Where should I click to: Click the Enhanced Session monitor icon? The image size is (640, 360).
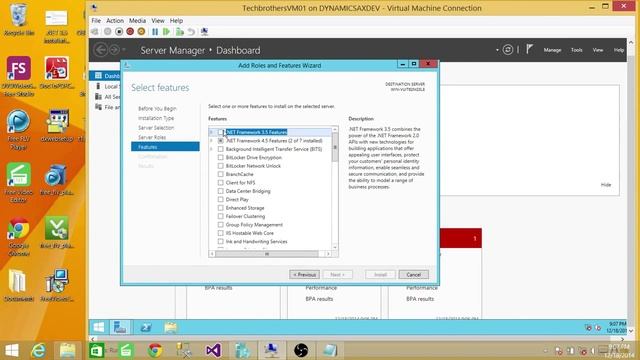[204, 32]
